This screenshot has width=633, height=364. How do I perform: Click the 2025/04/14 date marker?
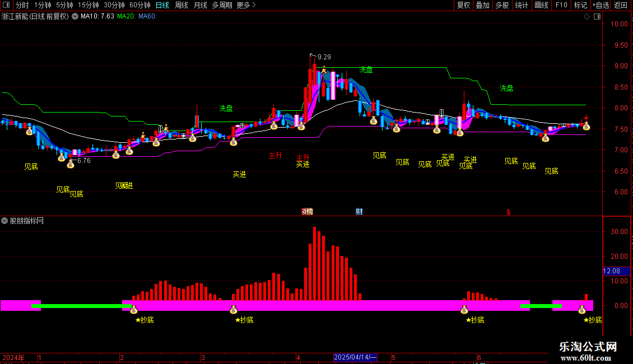(355, 357)
